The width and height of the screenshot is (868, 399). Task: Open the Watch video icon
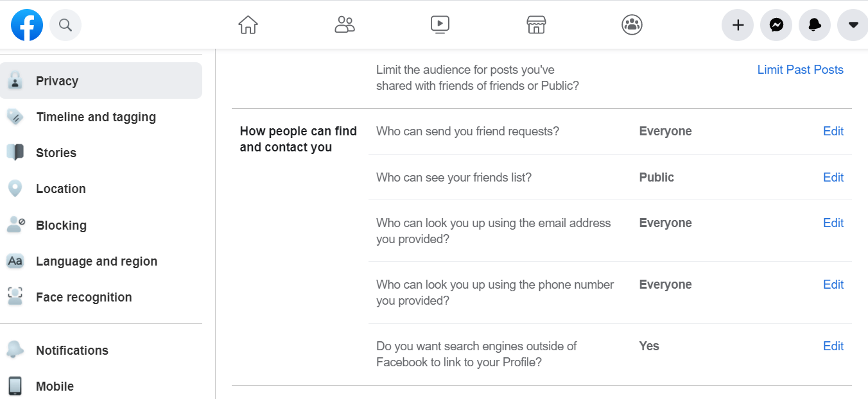point(440,25)
